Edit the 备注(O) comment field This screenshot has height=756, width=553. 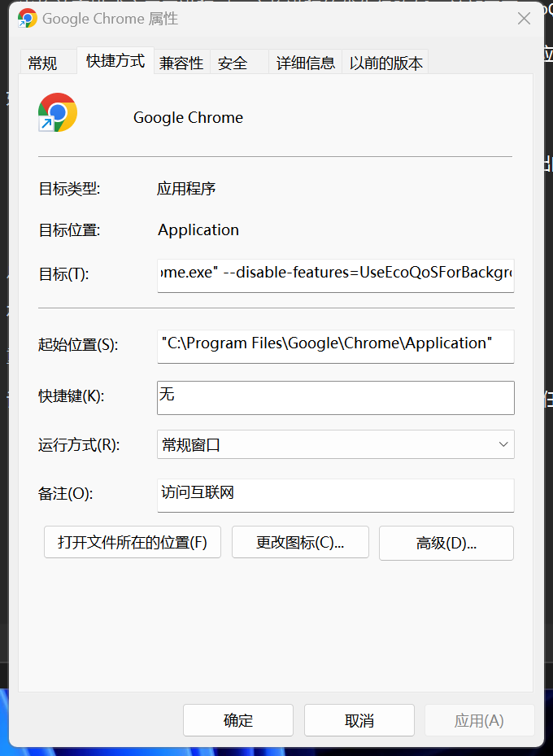[336, 495]
